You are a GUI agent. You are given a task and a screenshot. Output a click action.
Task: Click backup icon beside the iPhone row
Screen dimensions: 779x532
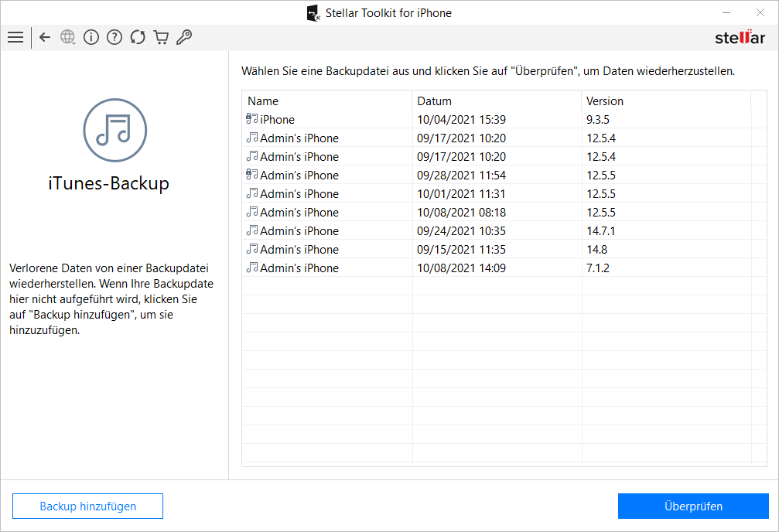(x=252, y=119)
